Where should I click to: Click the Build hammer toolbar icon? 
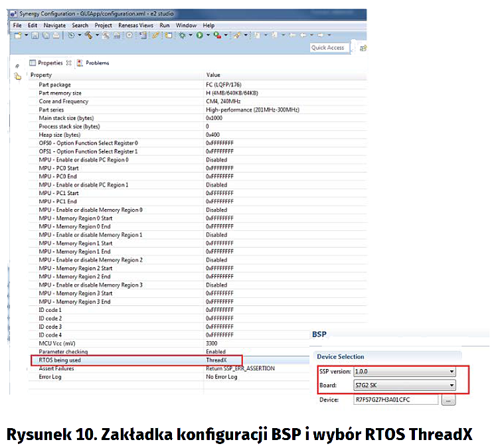(x=88, y=35)
